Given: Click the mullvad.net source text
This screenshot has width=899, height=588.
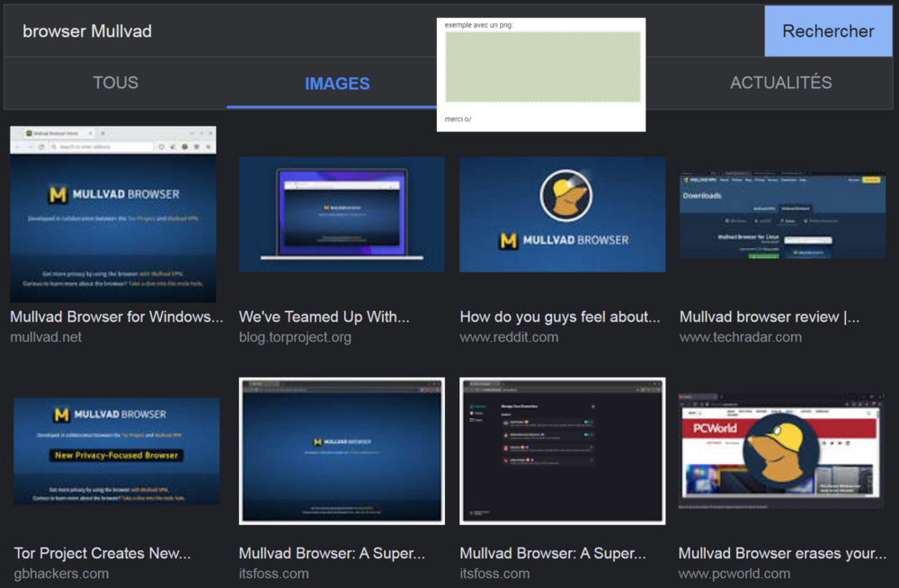Looking at the screenshot, I should (46, 337).
